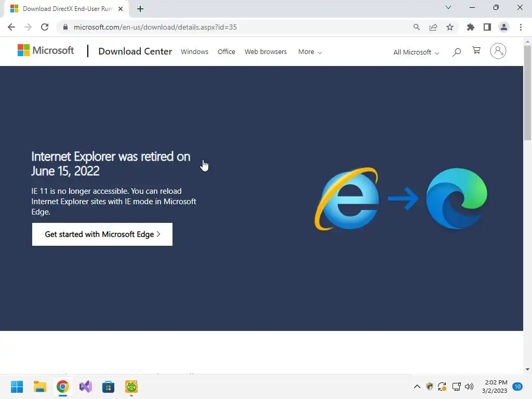Open the green pig game taskbar icon
The height and width of the screenshot is (399, 532).
coord(131,387)
